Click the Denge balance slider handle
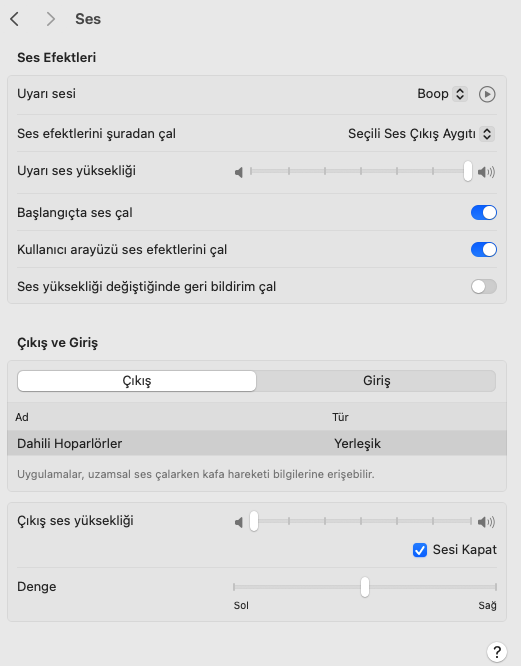The image size is (521, 666). [x=365, y=587]
